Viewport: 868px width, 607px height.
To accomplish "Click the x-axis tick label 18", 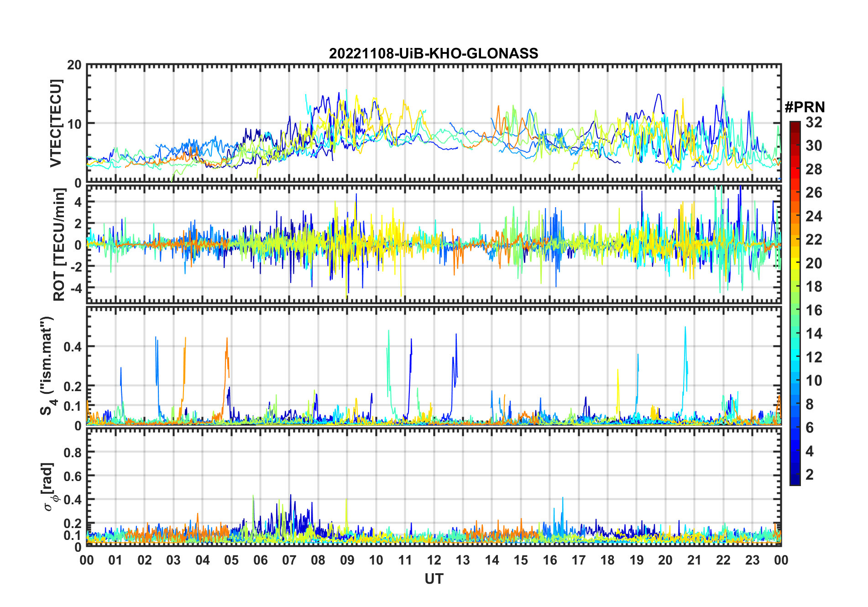I will click(607, 560).
